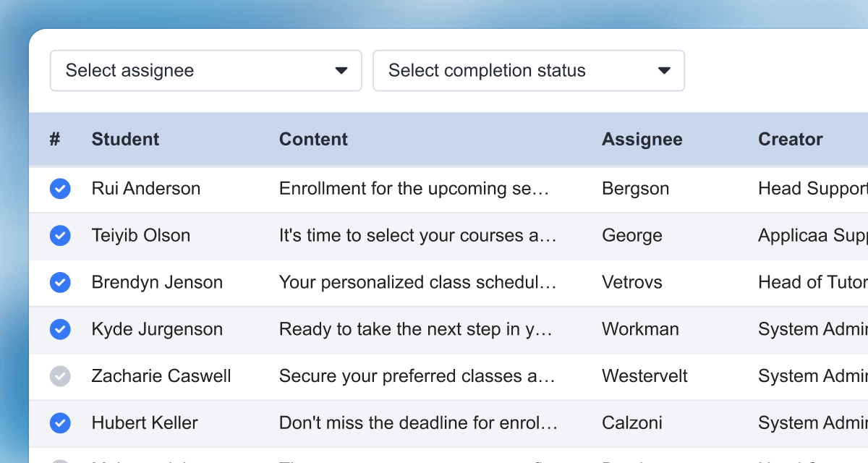Select the Westervelt assignee cell
868x463 pixels.
click(x=644, y=376)
